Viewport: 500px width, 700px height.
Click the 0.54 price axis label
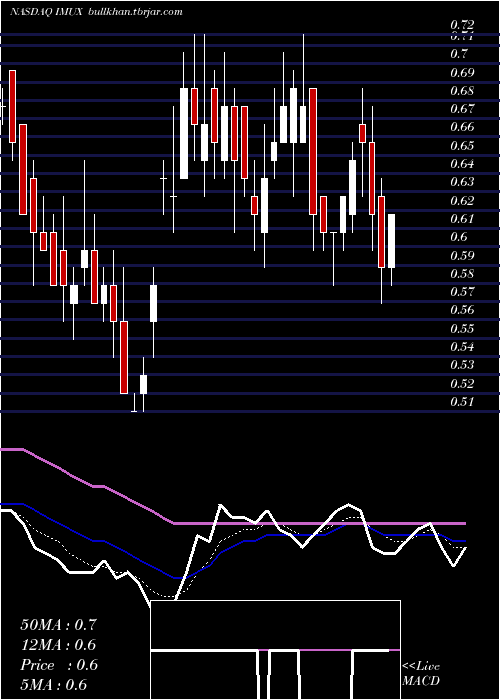[x=462, y=347]
